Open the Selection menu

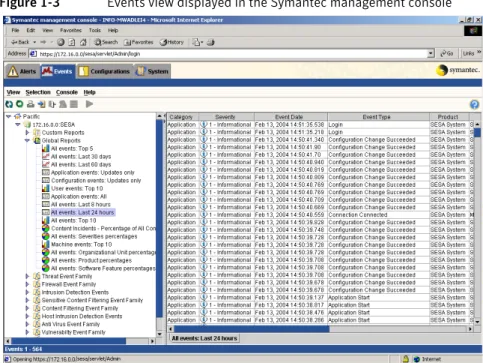(38, 92)
